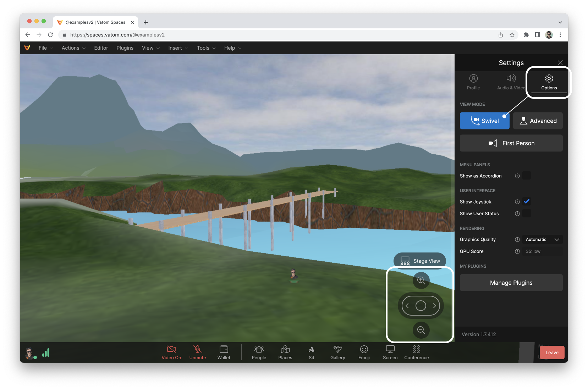Image resolution: width=588 pixels, height=389 pixels.
Task: Toggle the Video On camera button
Action: point(171,352)
